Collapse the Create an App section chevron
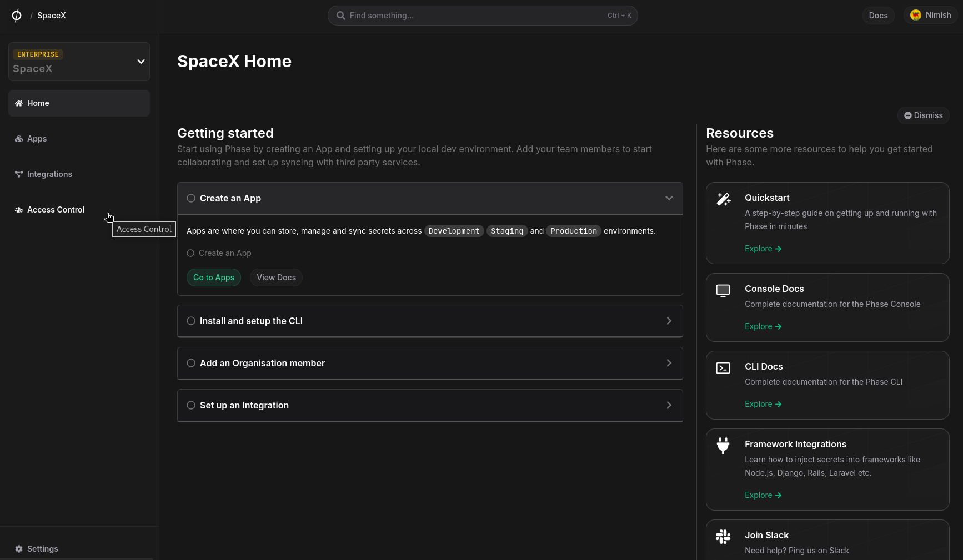Screen dimensions: 963x560 click(669, 198)
